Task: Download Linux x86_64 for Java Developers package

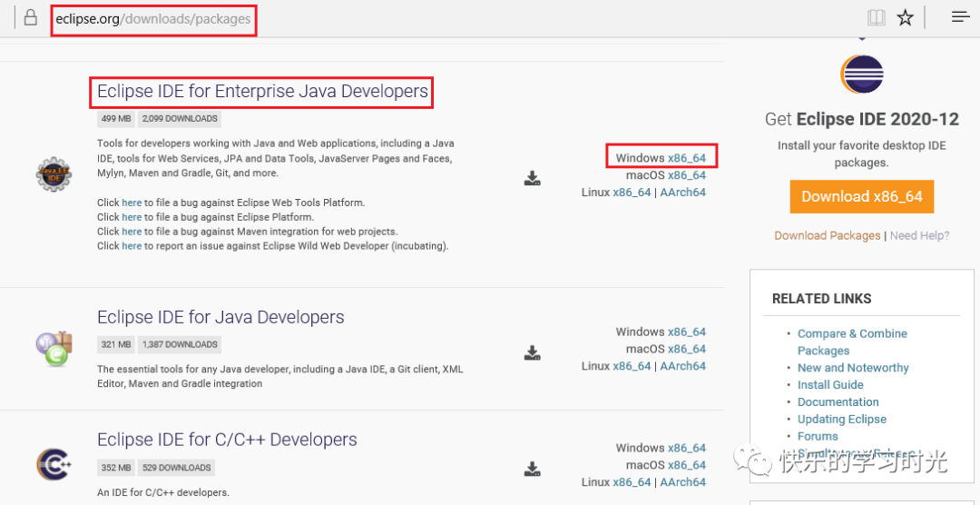Action: pos(632,366)
